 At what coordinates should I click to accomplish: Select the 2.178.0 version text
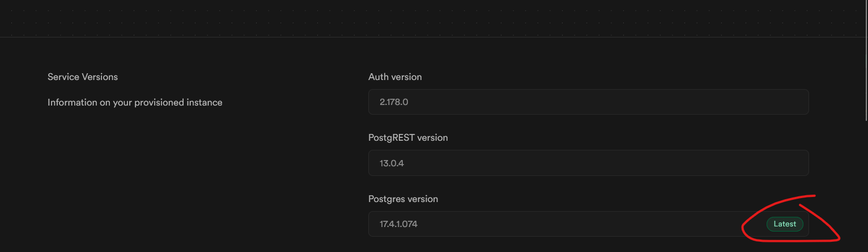pos(394,102)
